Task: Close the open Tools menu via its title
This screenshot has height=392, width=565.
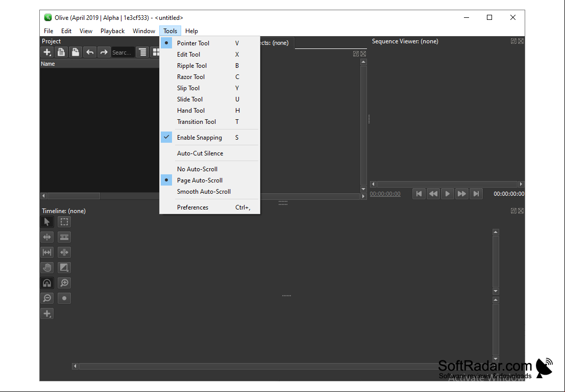Action: tap(170, 31)
